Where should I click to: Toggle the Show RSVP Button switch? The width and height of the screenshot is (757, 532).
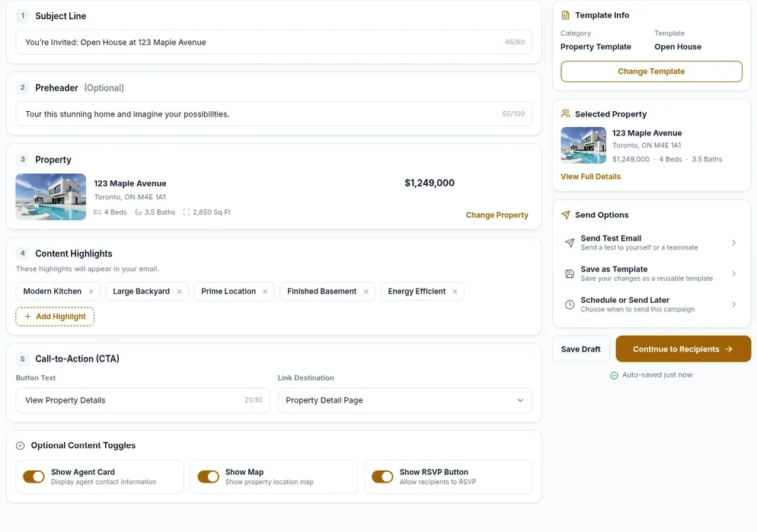382,476
